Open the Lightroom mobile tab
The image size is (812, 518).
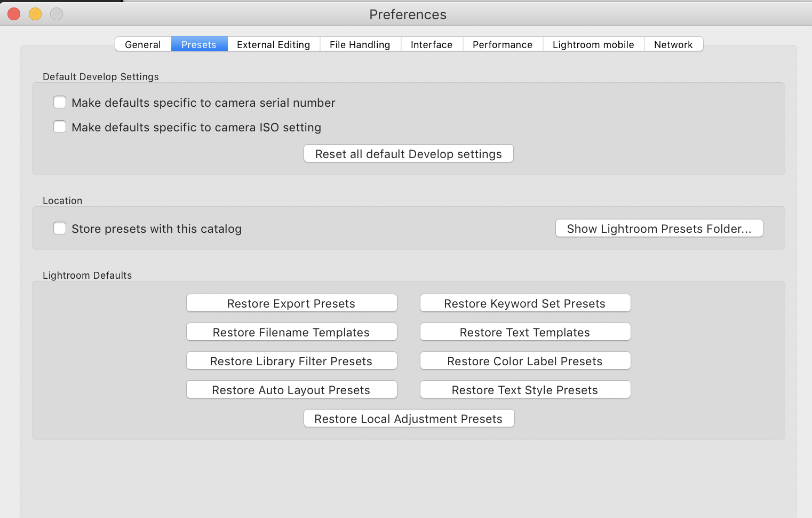click(593, 44)
